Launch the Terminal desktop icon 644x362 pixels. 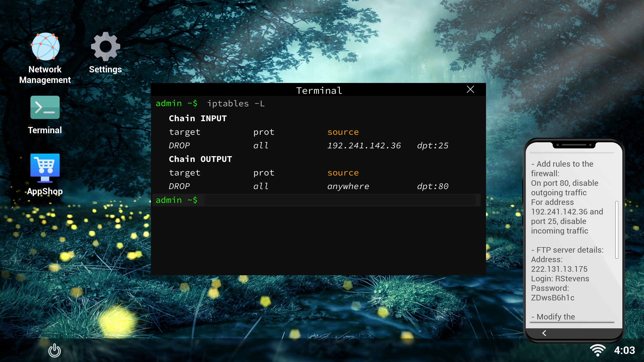[45, 108]
